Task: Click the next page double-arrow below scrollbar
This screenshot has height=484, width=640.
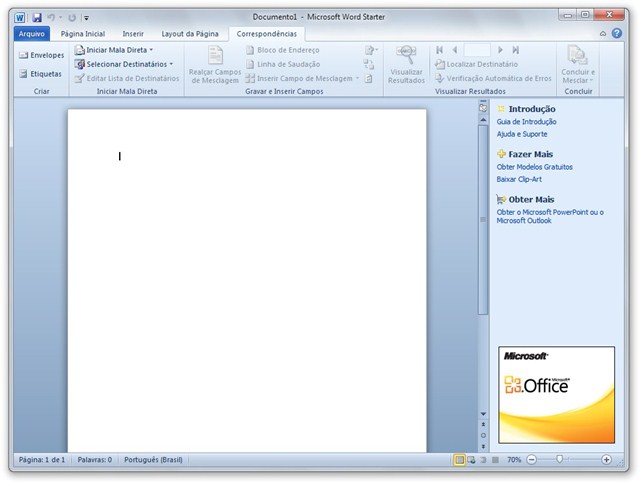Action: coord(483,446)
